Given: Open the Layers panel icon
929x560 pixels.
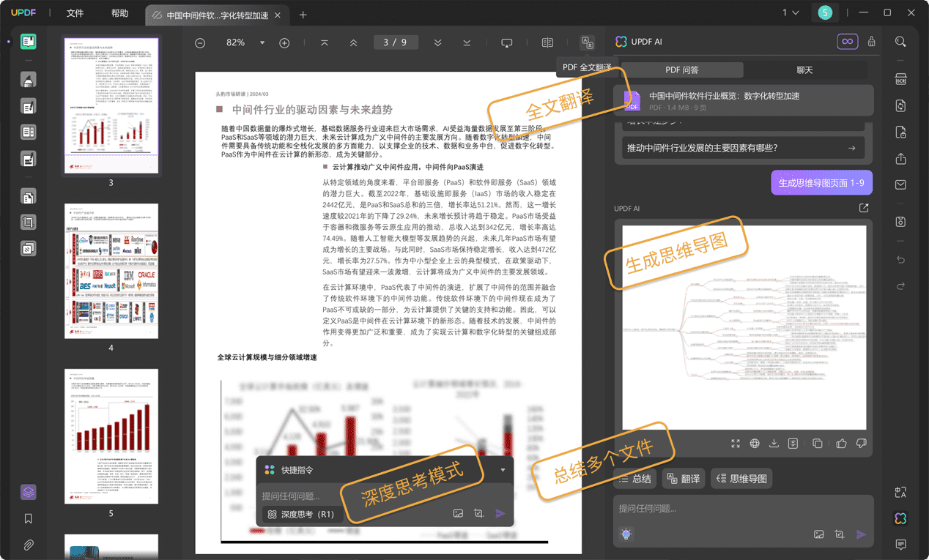Looking at the screenshot, I should 29,492.
